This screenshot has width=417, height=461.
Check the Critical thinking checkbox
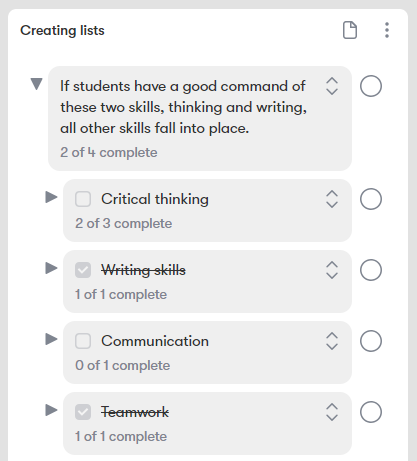click(83, 199)
